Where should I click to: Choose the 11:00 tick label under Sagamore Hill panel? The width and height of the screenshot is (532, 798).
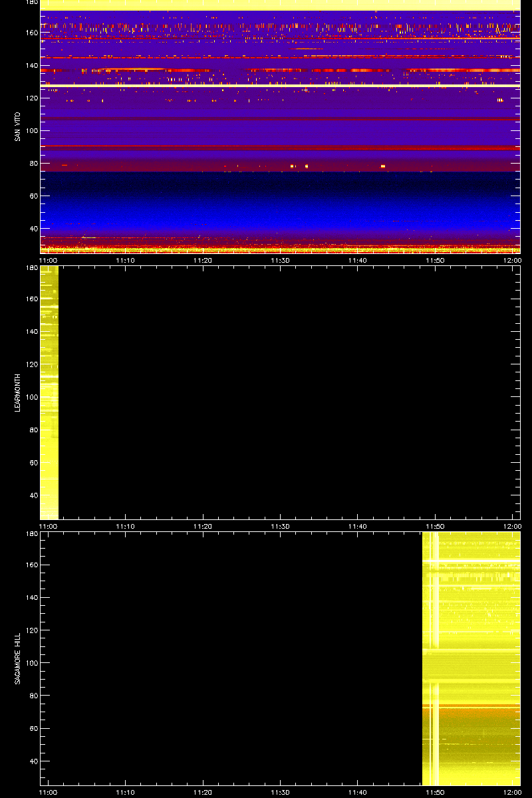[x=48, y=792]
